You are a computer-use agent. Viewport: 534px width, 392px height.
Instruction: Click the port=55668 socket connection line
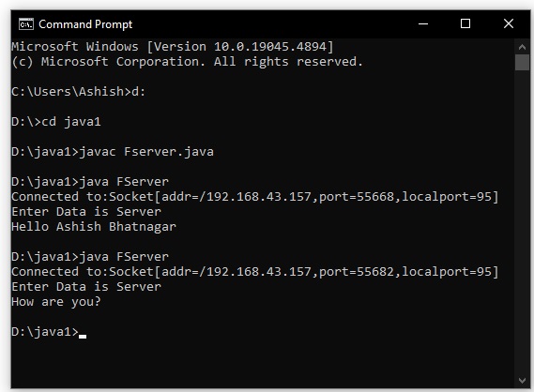point(255,197)
